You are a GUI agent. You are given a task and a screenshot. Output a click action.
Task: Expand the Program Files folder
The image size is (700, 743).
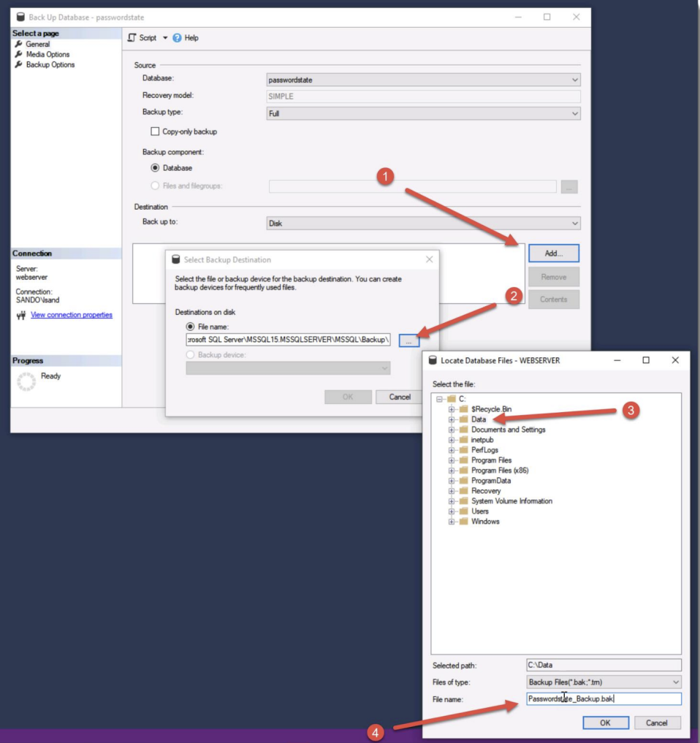coord(451,460)
